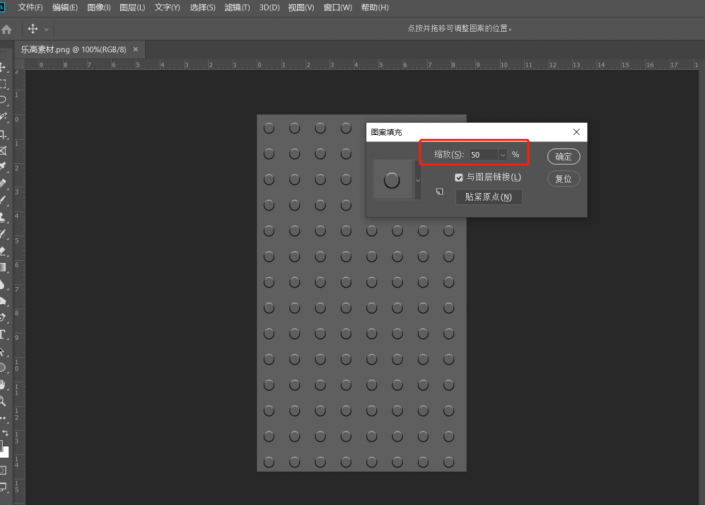Select the Move tool in the toolbar
The height and width of the screenshot is (505, 705).
(x=4, y=68)
